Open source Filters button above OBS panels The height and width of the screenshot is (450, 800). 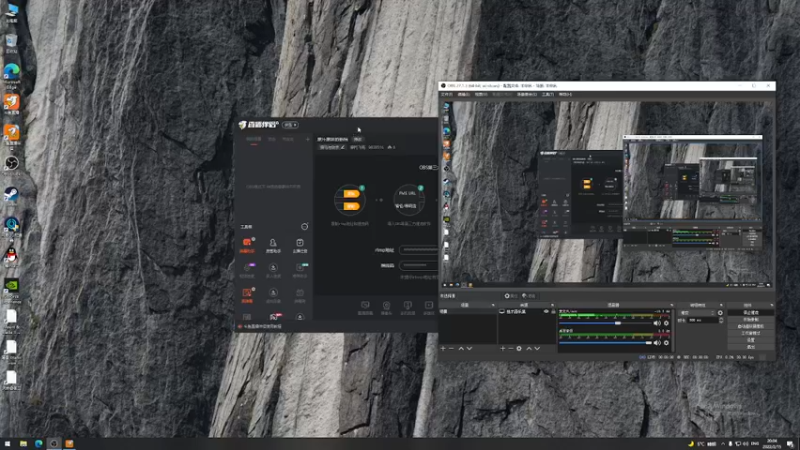pyautogui.click(x=529, y=296)
